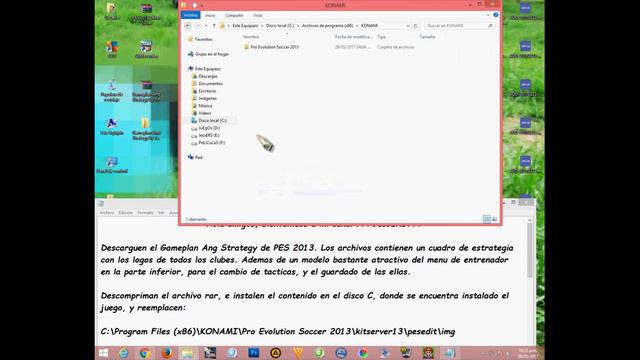Open Escritorio in the navigation pane

coord(207,91)
